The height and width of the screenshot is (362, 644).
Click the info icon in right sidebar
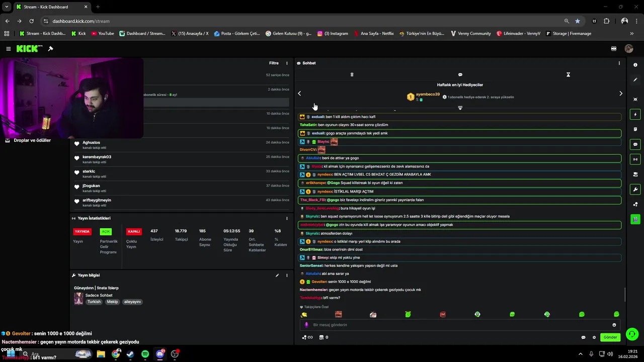click(x=635, y=65)
